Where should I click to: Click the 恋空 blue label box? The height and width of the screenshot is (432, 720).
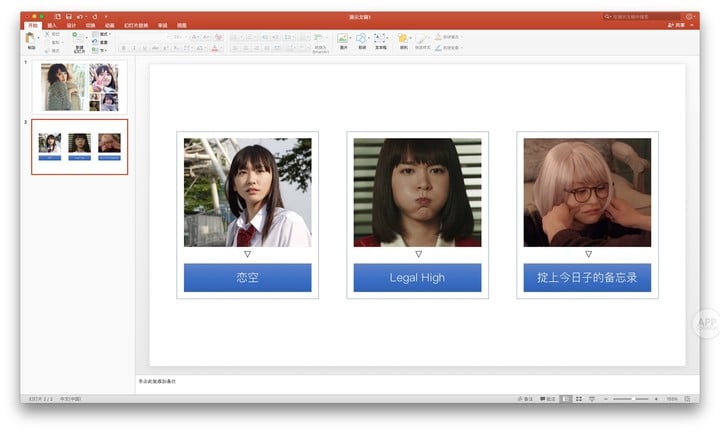[248, 278]
